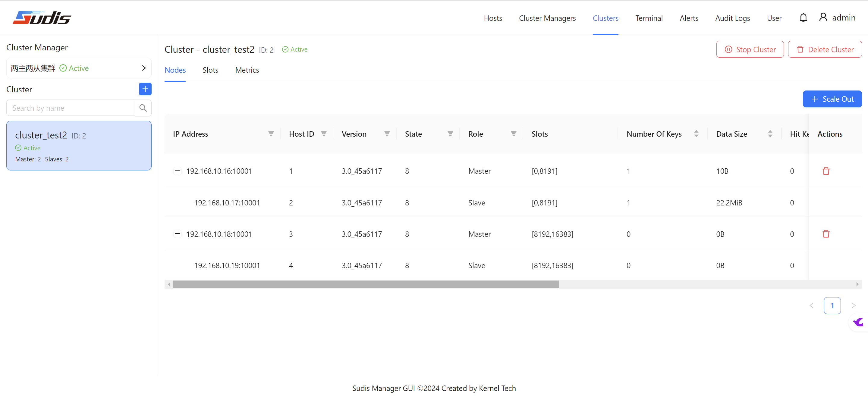Open Version column filter

(x=387, y=134)
